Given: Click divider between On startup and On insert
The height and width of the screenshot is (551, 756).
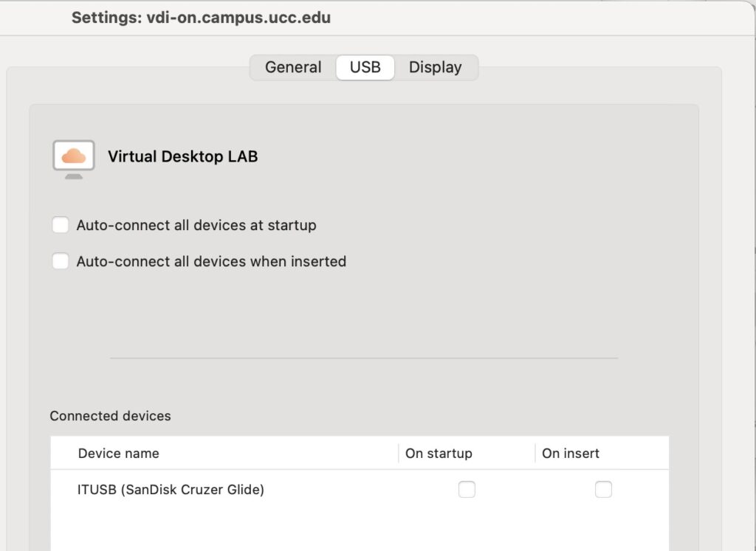Looking at the screenshot, I should [535, 453].
